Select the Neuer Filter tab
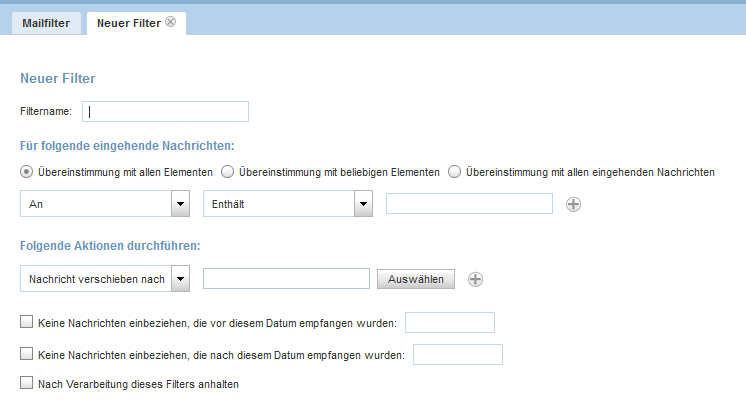Viewport: 746px width, 413px height. tap(129, 23)
